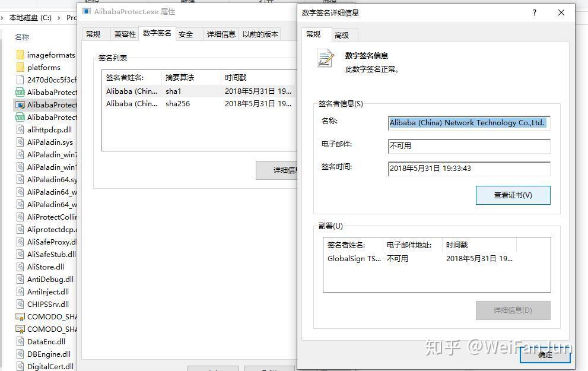Image resolution: width=588 pixels, height=371 pixels.
Task: Click the 详细信息 button under 签名列表
Action: [276, 170]
